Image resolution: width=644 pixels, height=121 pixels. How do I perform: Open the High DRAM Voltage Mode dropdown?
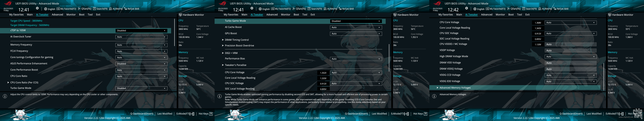(571, 57)
